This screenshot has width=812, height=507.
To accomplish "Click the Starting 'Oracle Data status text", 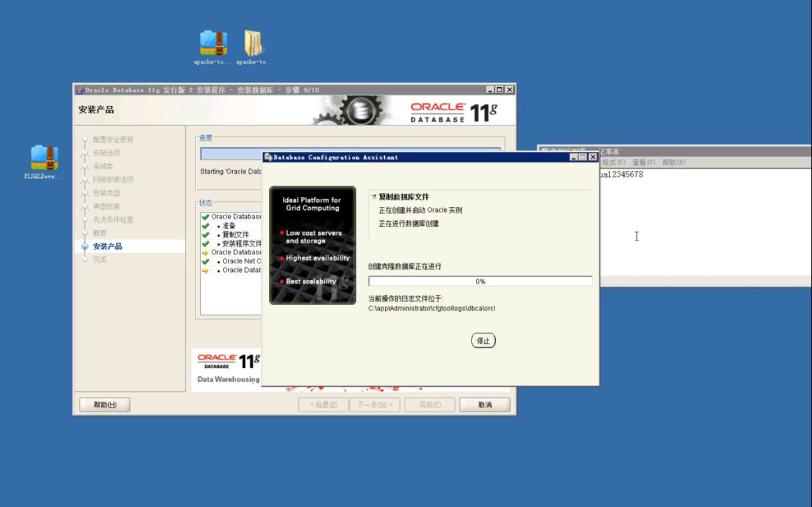I will pyautogui.click(x=231, y=172).
